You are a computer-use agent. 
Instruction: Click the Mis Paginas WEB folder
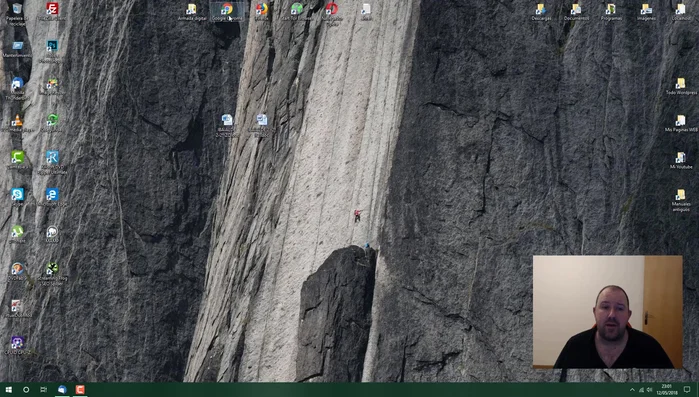681,123
